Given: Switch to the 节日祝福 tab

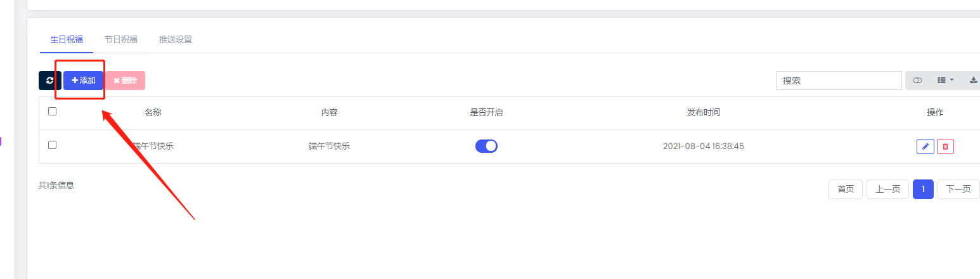Looking at the screenshot, I should tap(121, 39).
